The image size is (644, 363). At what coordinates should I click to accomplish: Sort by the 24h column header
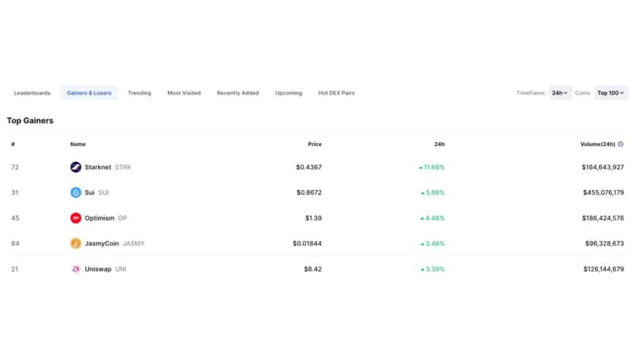tap(439, 144)
